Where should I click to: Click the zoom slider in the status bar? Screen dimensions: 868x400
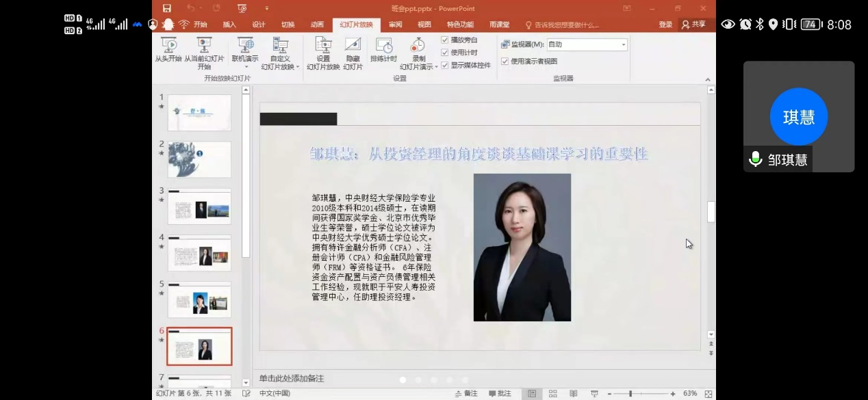pyautogui.click(x=630, y=394)
